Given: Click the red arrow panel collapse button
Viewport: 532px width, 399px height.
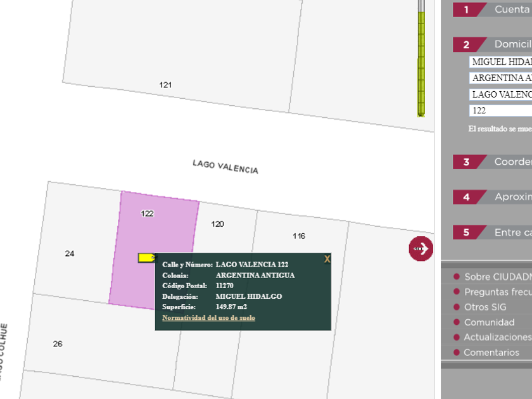Looking at the screenshot, I should [421, 248].
